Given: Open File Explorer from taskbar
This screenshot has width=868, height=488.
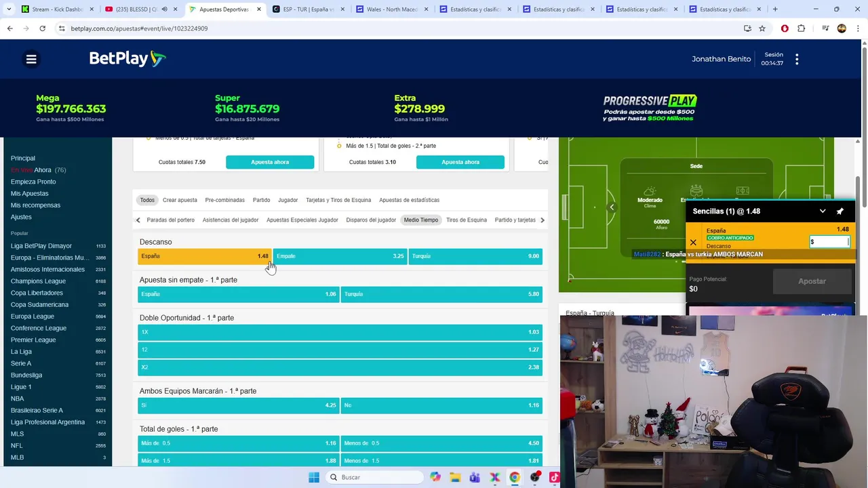Looking at the screenshot, I should (x=455, y=477).
